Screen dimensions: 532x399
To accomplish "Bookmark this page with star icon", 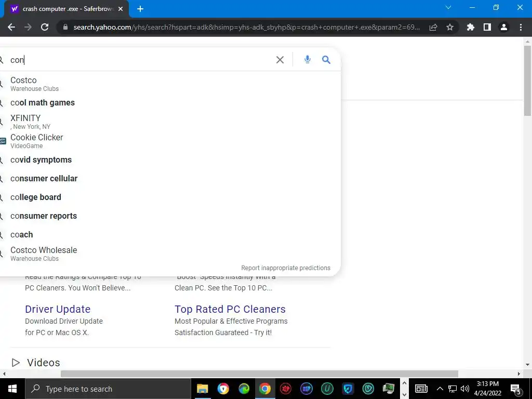I will 450,27.
